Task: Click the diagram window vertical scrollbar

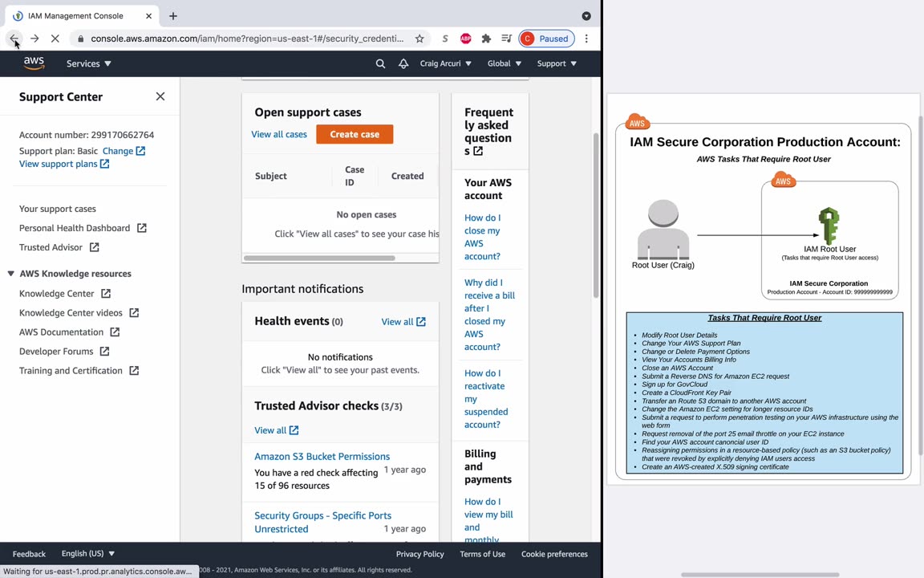Action: coord(921,286)
